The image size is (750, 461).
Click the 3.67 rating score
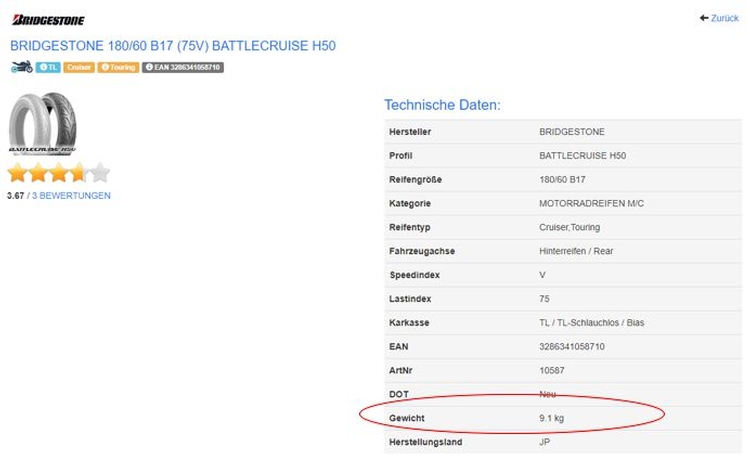pyautogui.click(x=15, y=196)
